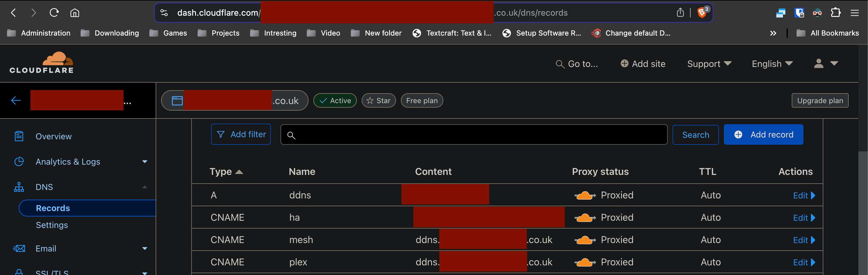The height and width of the screenshot is (275, 868).
Task: Click the DNS network icon in sidebar
Action: tap(19, 187)
